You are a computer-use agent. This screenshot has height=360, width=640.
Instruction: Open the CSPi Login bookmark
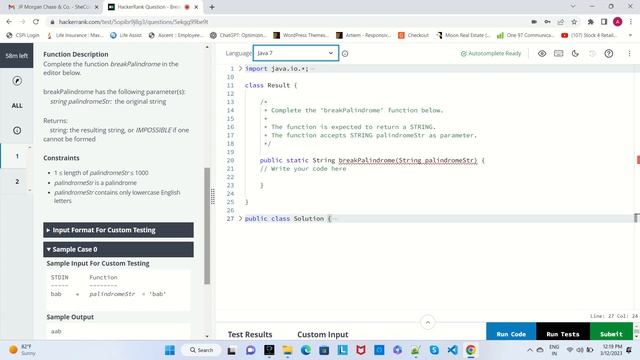(23, 36)
